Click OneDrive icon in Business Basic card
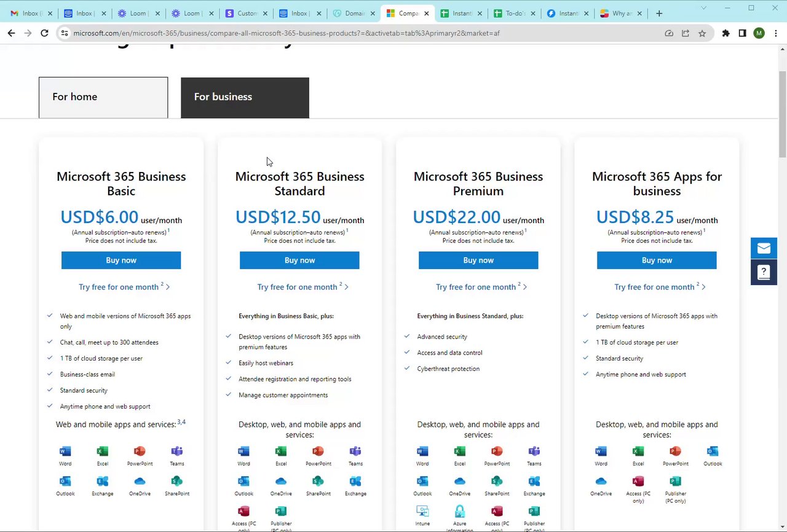Viewport: 787px width, 532px height. 140,481
